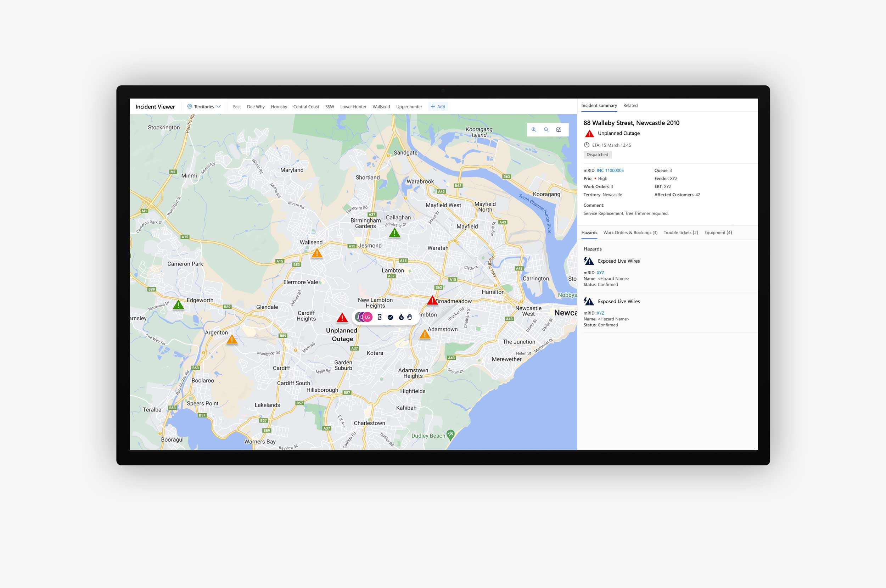
Task: Click the Add territory button
Action: coord(438,107)
